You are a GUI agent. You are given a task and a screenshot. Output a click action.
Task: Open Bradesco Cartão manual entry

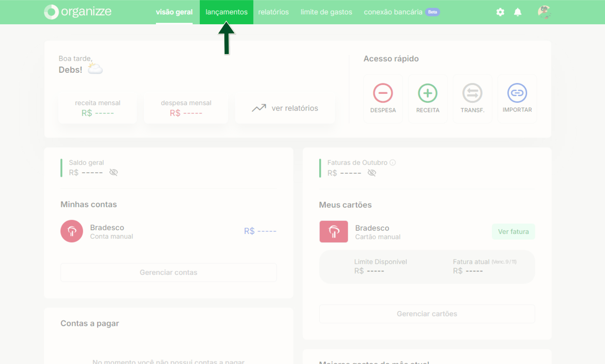[x=378, y=232]
